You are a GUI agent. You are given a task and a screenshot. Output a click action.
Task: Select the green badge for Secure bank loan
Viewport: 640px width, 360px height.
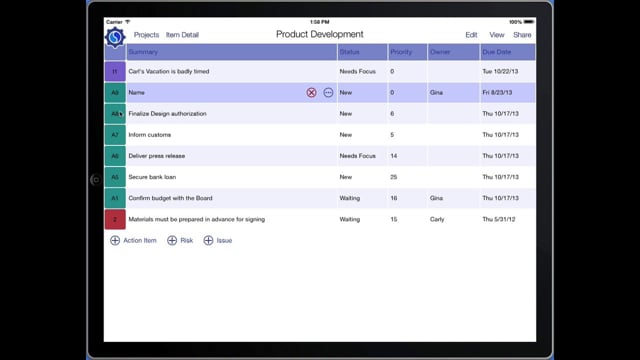click(x=115, y=177)
